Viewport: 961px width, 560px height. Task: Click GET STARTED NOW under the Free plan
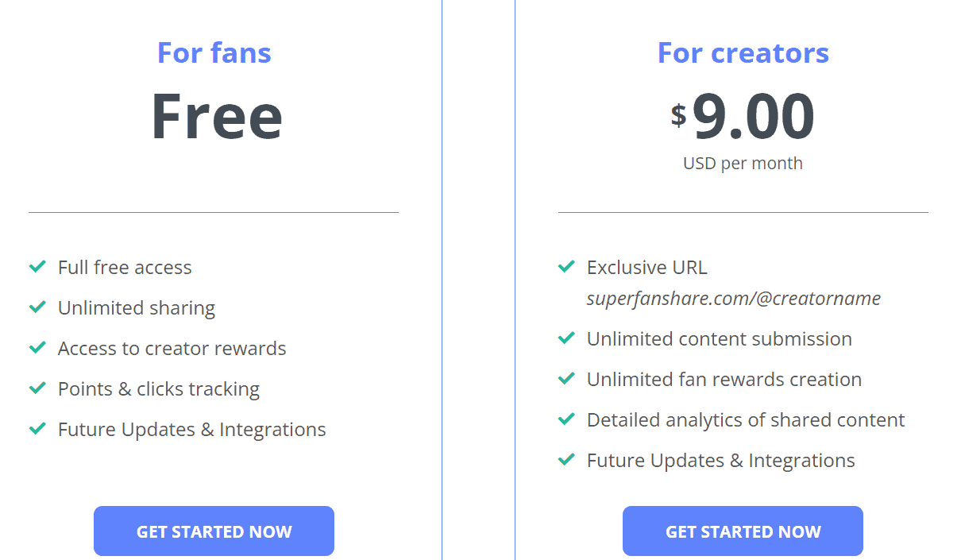[x=214, y=531]
